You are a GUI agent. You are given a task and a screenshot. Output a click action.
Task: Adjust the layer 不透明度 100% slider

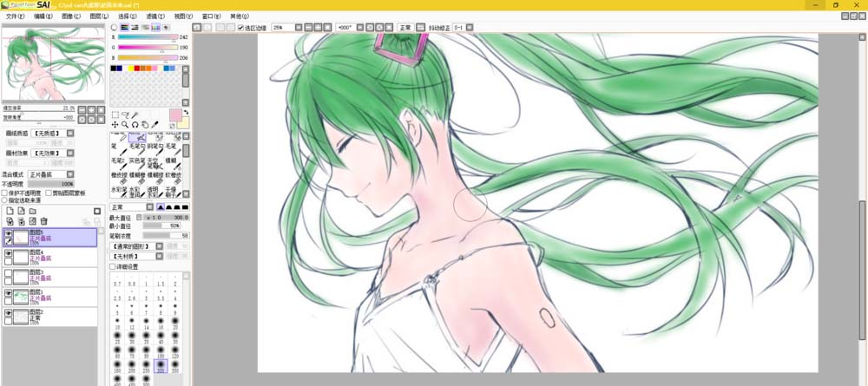point(51,184)
